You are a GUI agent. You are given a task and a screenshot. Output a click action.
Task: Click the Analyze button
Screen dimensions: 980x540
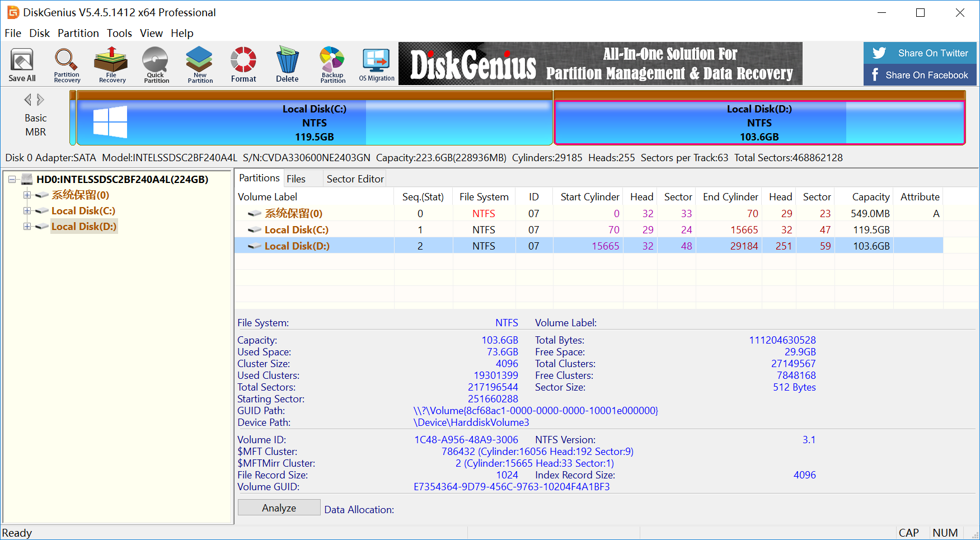[279, 508]
